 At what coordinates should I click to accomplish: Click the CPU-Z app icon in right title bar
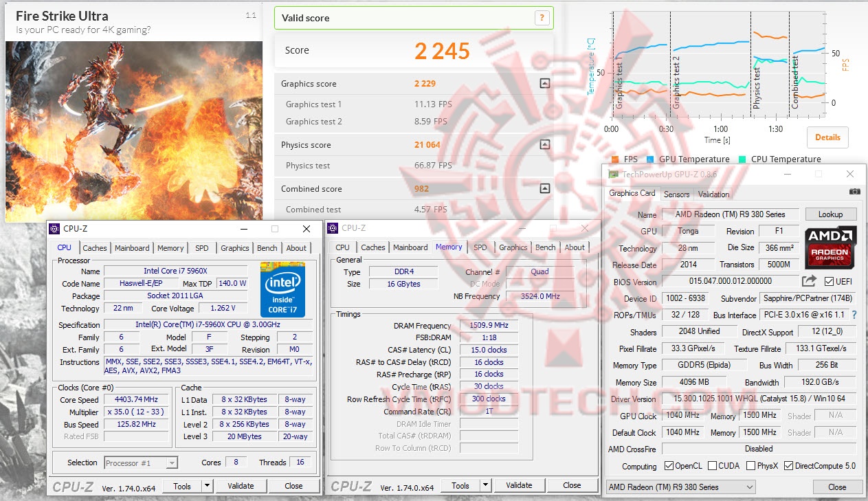pos(333,228)
